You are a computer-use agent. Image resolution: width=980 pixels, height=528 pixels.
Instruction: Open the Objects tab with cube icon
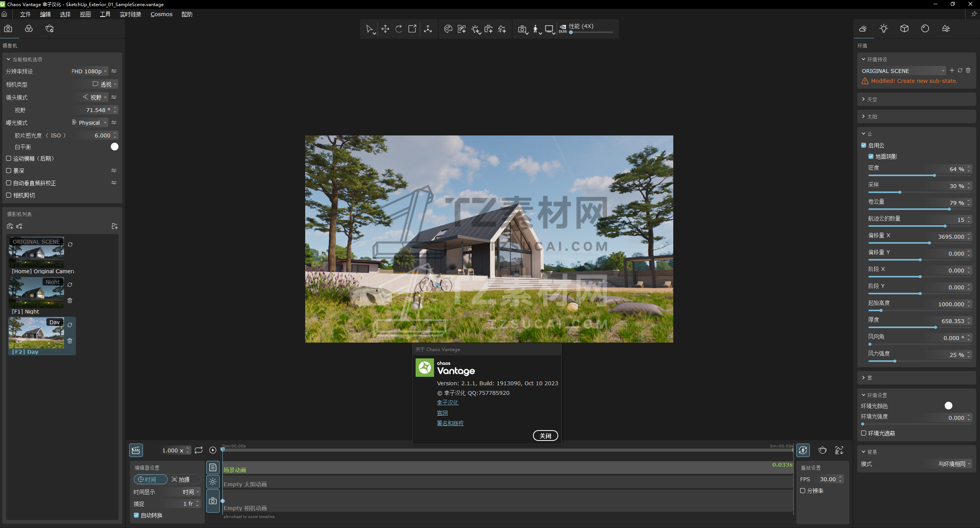click(x=904, y=29)
